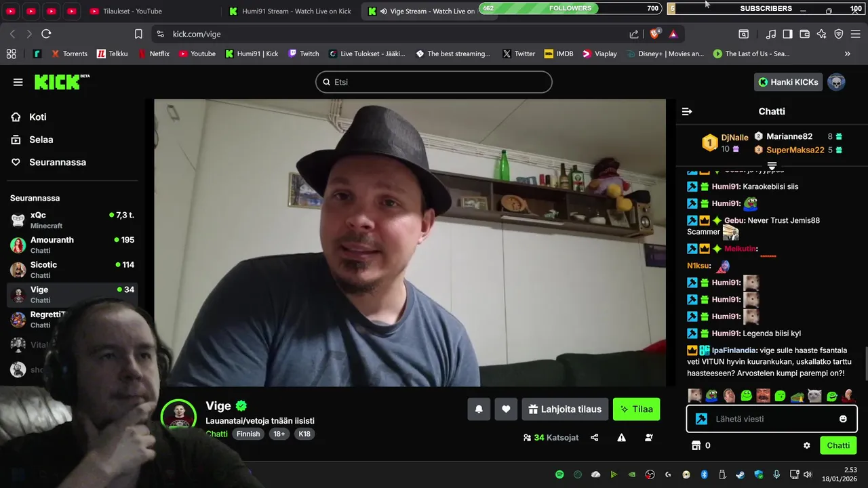Image resolution: width=868 pixels, height=488 pixels.
Task: Open Sicotic channel in sidebar
Action: tap(73, 270)
